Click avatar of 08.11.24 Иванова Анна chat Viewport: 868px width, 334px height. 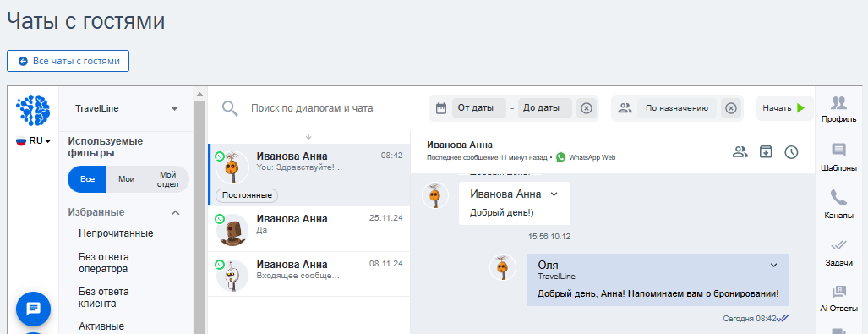pos(232,276)
